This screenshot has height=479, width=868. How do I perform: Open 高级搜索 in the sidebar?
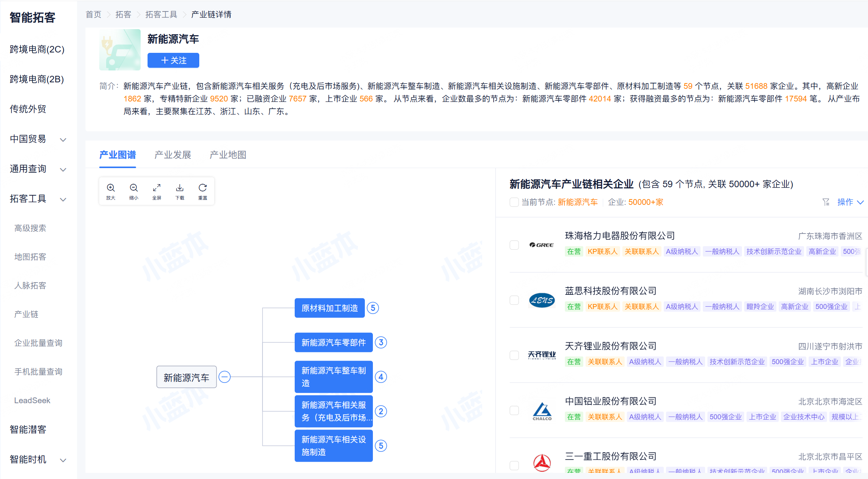(30, 228)
